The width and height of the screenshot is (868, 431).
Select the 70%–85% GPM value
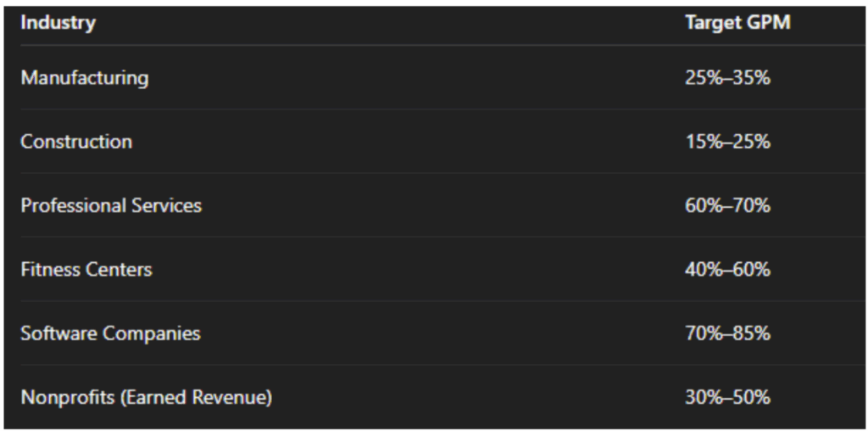point(727,334)
